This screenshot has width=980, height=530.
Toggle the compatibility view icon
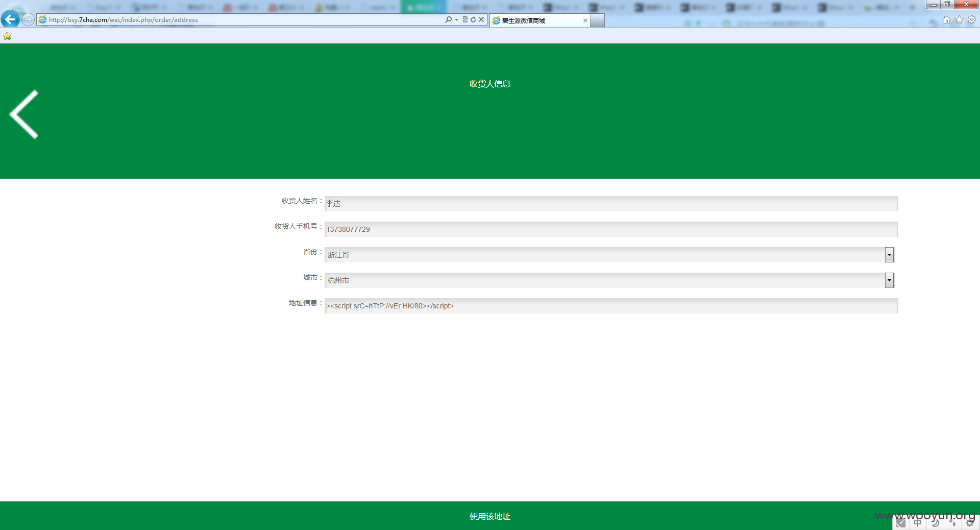tap(465, 19)
